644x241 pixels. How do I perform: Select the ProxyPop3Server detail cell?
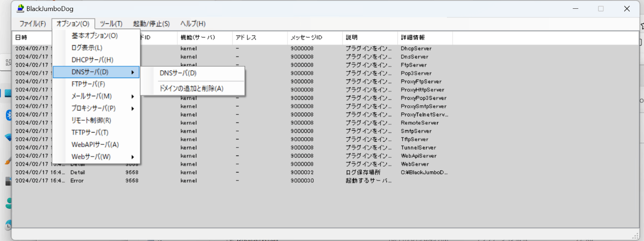[x=423, y=98]
